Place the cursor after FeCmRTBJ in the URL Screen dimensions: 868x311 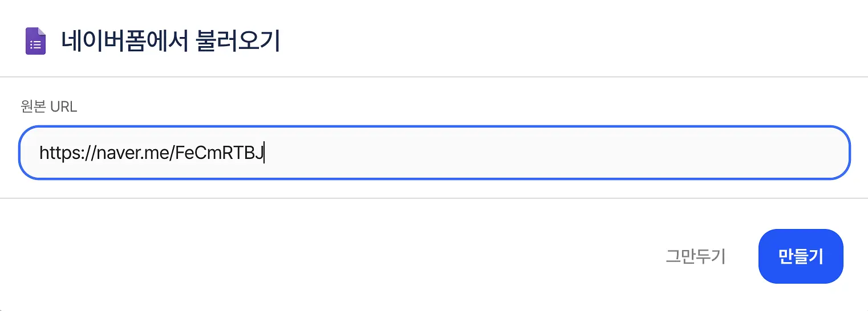point(265,153)
